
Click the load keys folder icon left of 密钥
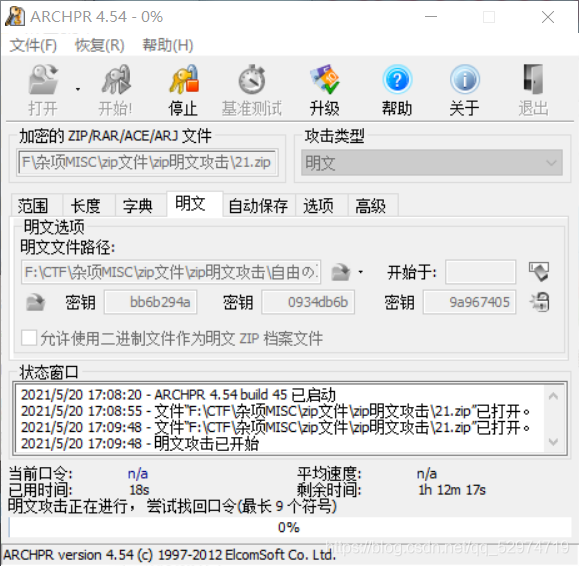click(35, 302)
